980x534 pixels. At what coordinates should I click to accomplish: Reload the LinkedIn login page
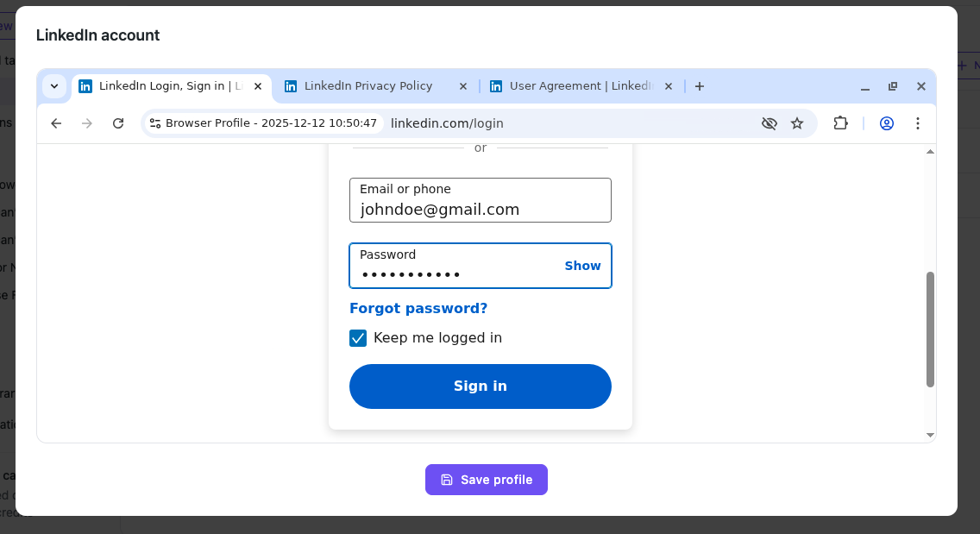click(118, 123)
